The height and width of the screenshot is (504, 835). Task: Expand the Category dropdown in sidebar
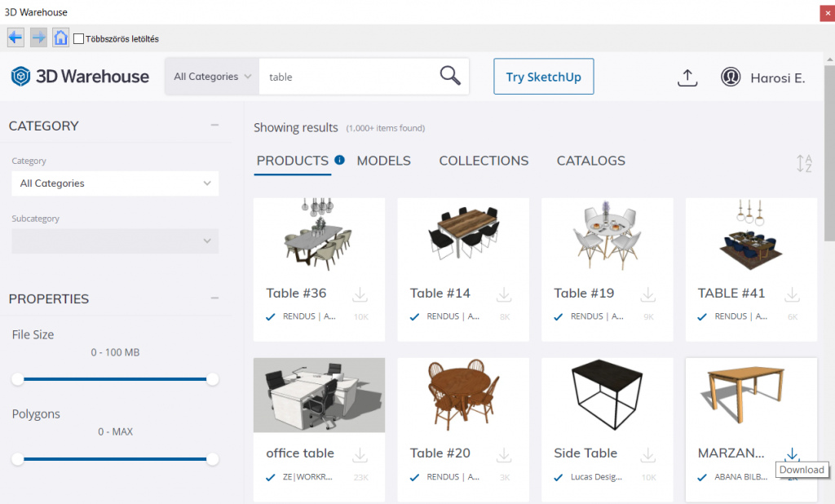115,183
